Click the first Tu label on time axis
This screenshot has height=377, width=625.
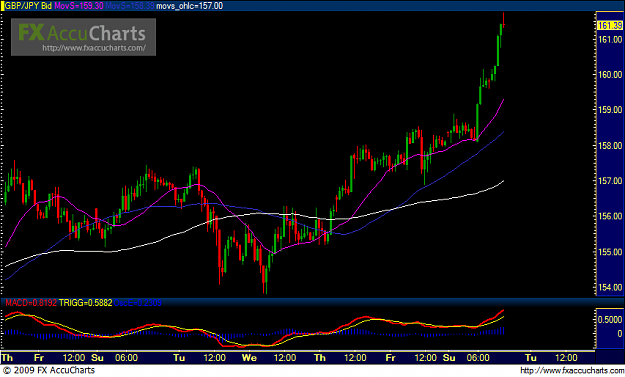(179, 357)
